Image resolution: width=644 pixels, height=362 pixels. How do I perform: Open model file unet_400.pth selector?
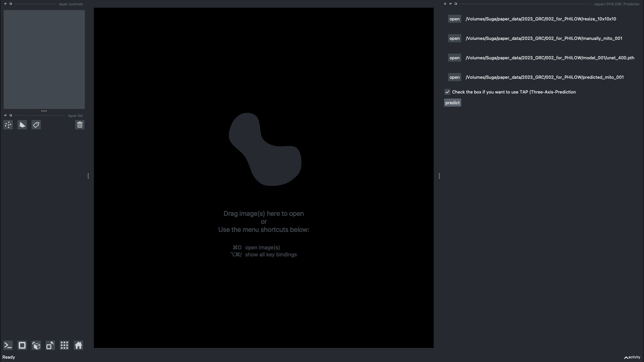pyautogui.click(x=454, y=58)
